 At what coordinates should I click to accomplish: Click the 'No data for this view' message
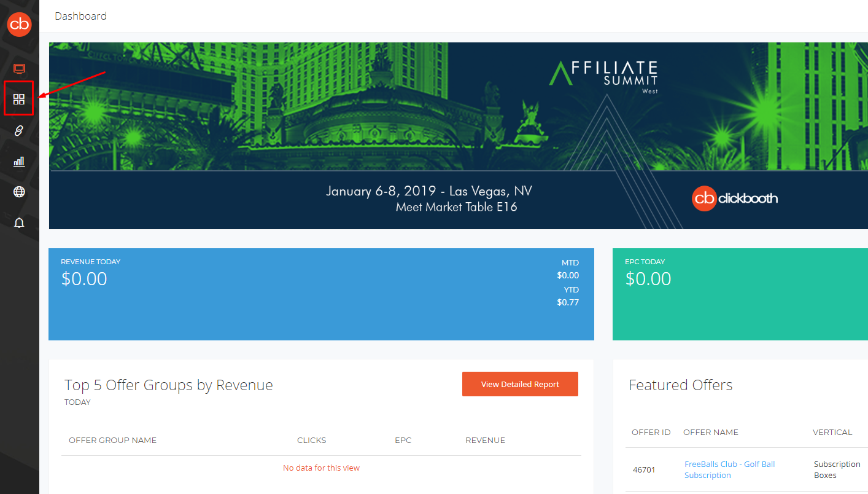(x=321, y=468)
